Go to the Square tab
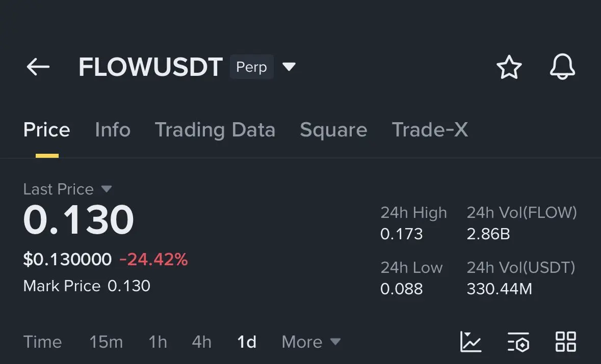This screenshot has height=364, width=601. point(333,130)
